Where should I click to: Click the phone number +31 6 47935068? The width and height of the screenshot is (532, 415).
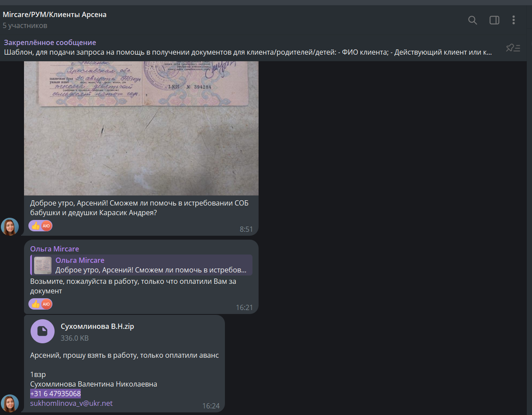55,394
